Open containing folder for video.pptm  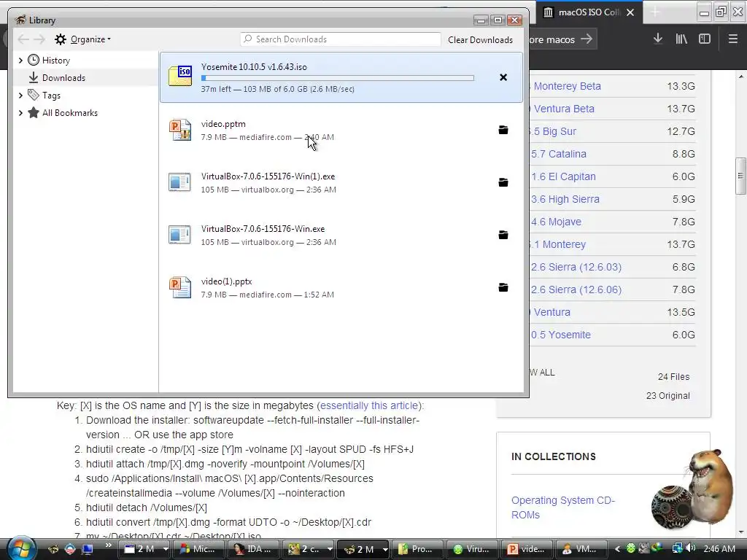(x=503, y=130)
